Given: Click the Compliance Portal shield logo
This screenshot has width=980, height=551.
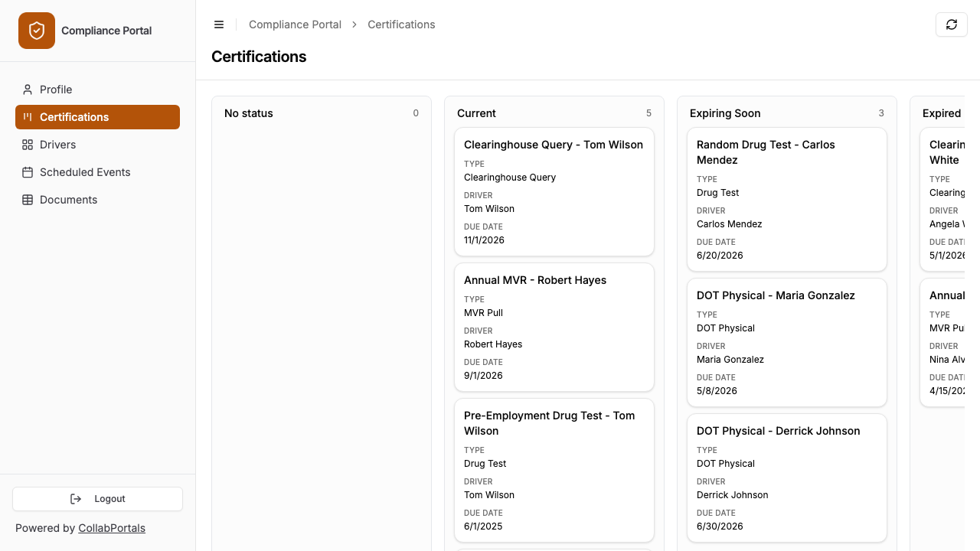Looking at the screenshot, I should pyautogui.click(x=37, y=31).
